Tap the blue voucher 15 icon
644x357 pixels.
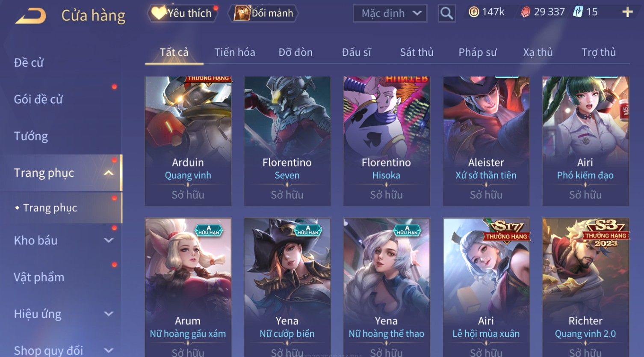[578, 12]
